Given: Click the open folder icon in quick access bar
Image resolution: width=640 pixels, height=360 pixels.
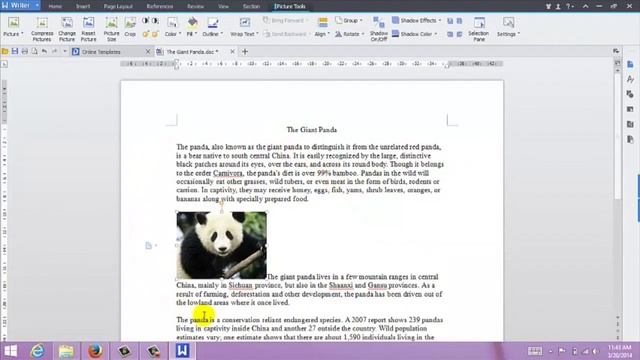Looking at the screenshot, I should [x=5, y=51].
